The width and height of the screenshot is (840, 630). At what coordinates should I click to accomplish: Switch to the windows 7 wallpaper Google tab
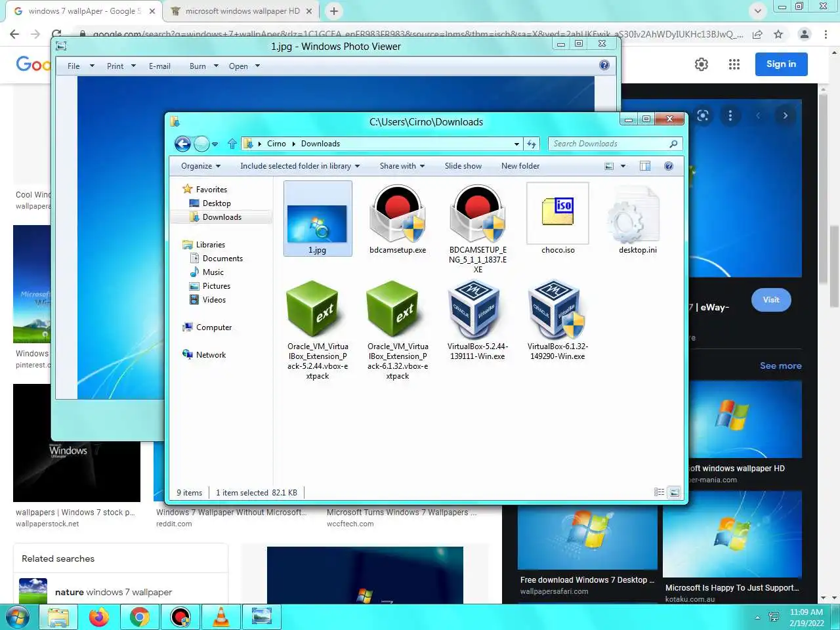[x=83, y=11]
